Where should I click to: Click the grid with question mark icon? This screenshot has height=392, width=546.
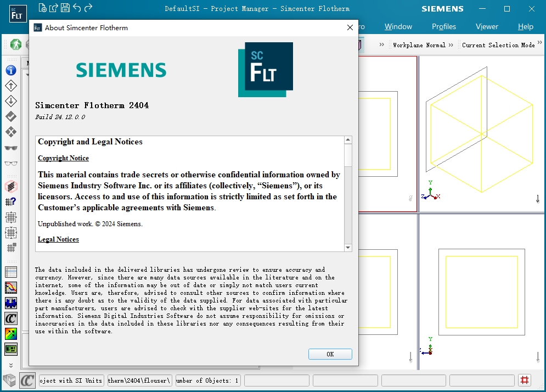click(x=11, y=201)
